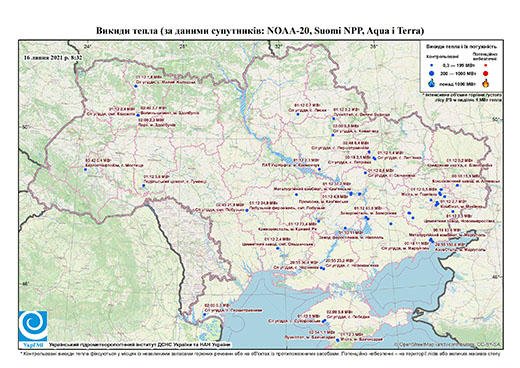Click the orange flame icon in legend
The height and width of the screenshot is (368, 520).
point(486,83)
